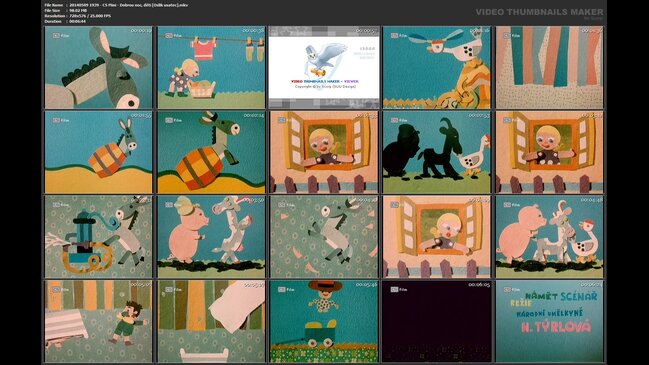Select the scarecrow above the cart thumbnail
The image size is (649, 365).
click(324, 321)
